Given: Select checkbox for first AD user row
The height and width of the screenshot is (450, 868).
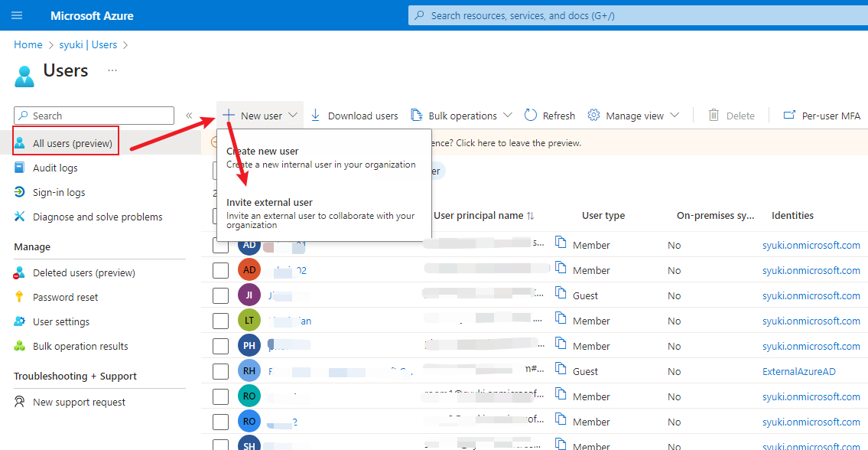Looking at the screenshot, I should (x=221, y=245).
